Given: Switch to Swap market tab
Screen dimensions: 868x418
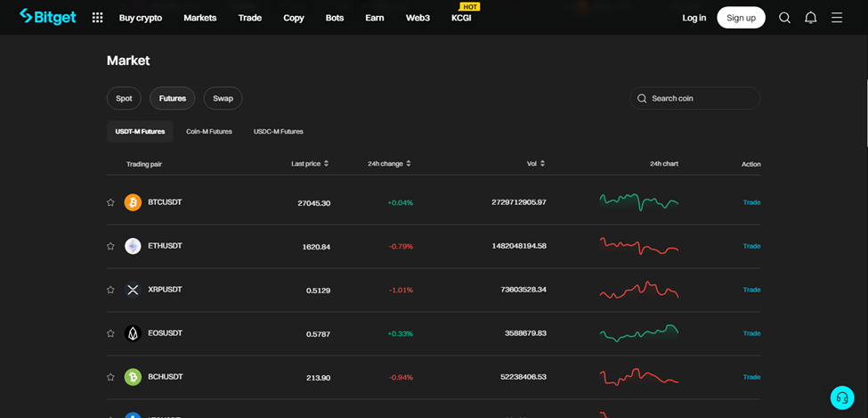Looking at the screenshot, I should [223, 98].
